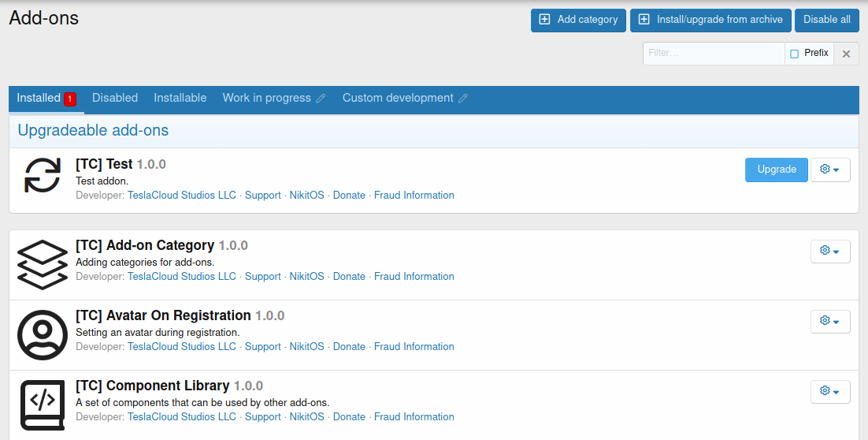This screenshot has height=440, width=868.
Task: Open gear dropdown for [TC] Test
Action: [x=829, y=170]
